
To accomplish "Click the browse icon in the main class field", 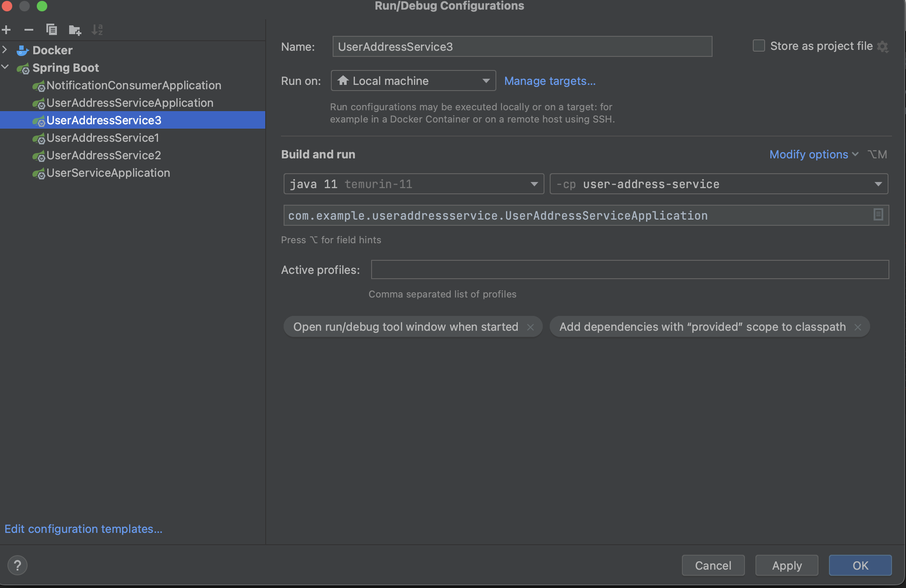I will point(878,215).
